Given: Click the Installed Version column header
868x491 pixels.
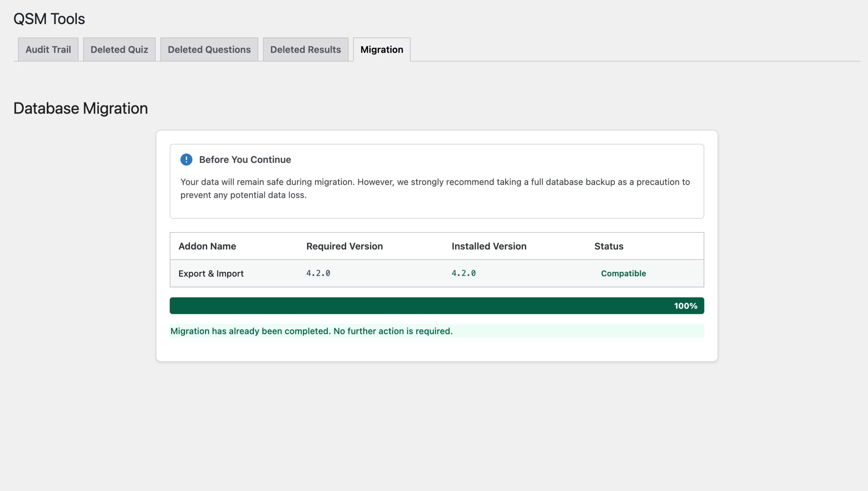Looking at the screenshot, I should click(489, 246).
